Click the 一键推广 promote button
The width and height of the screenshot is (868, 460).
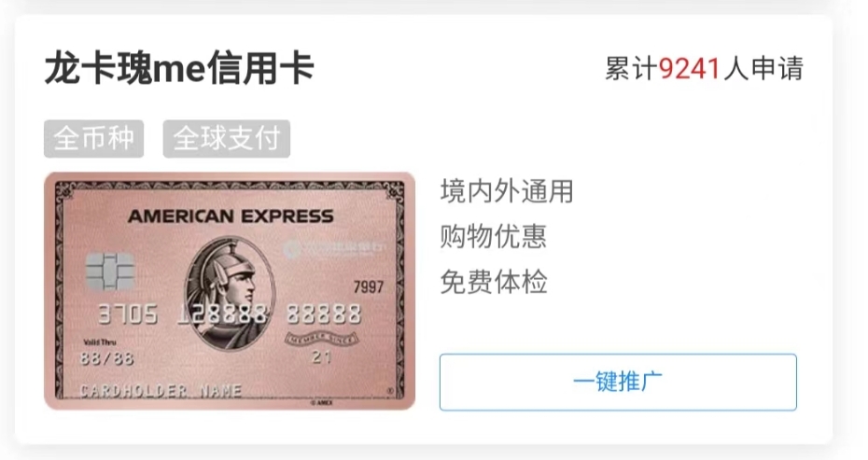tap(618, 382)
